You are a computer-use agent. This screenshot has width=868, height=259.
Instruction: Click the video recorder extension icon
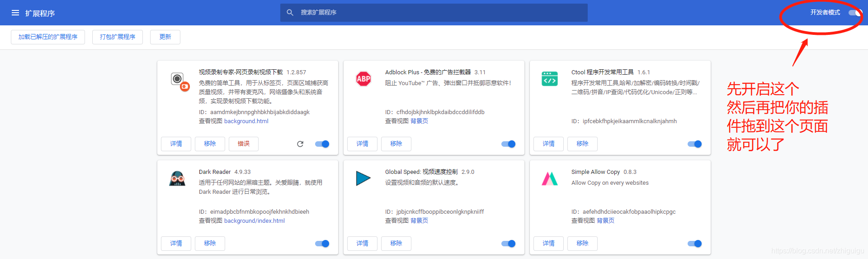(x=180, y=81)
